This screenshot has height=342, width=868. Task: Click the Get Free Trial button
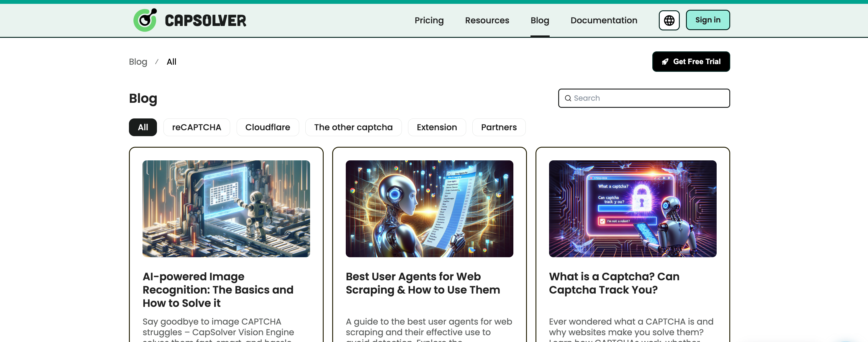tap(691, 61)
